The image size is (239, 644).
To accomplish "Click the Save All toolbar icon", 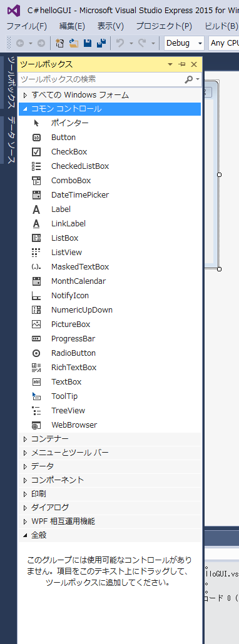I will (101, 43).
